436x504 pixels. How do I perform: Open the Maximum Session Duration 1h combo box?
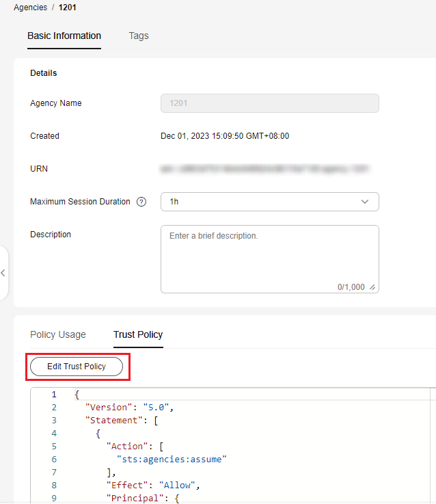tap(269, 202)
